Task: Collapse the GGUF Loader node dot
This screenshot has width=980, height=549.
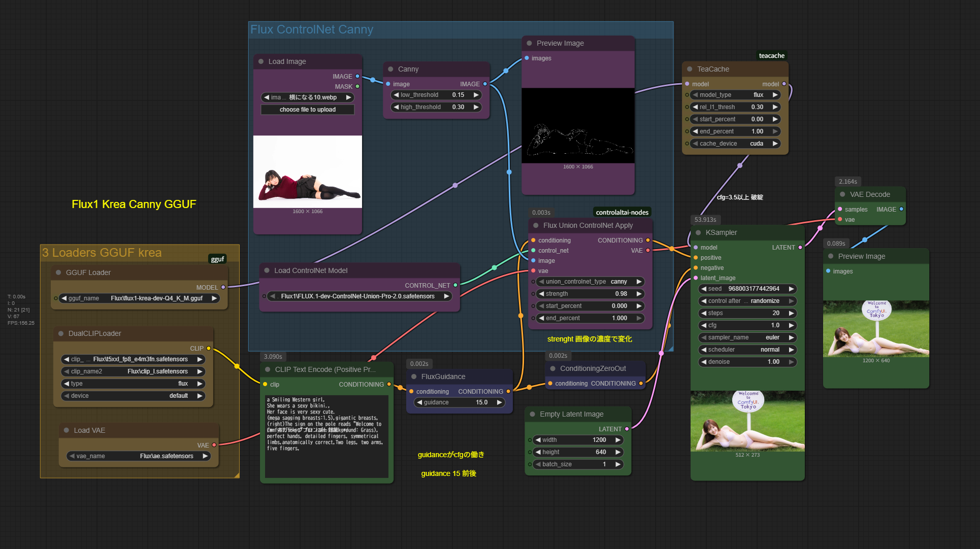Action: (58, 272)
